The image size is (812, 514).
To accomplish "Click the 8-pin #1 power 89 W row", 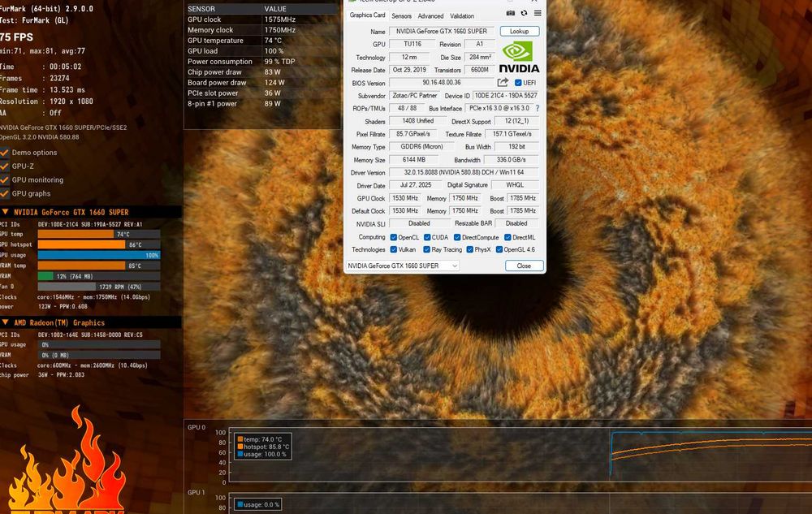I will pyautogui.click(x=262, y=103).
